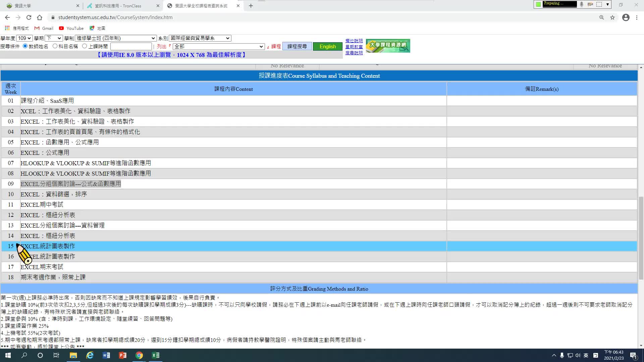Open the 列出 全部 dropdown
The image size is (644, 362).
coord(219,47)
